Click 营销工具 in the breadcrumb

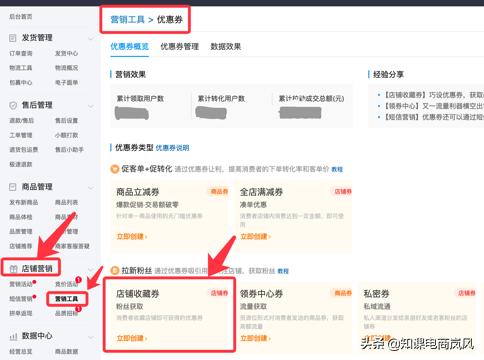127,20
